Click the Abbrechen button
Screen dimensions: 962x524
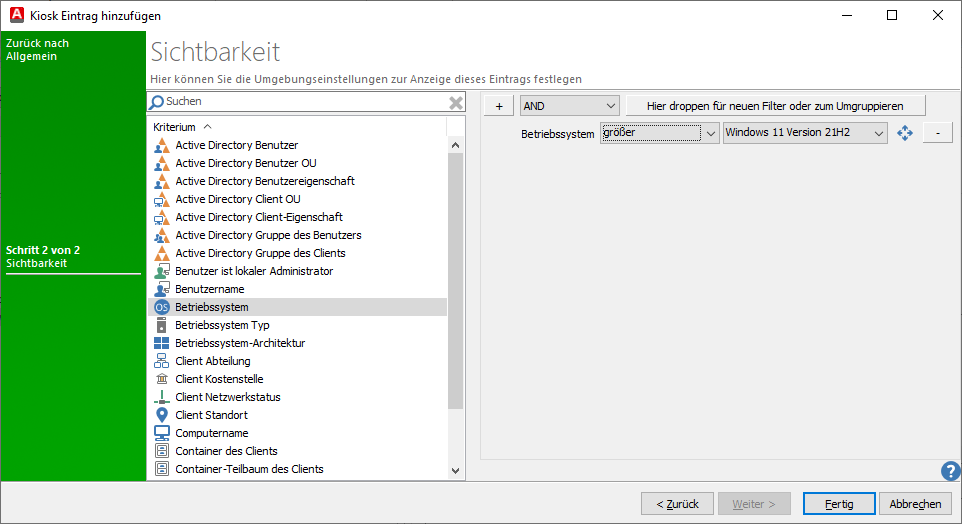click(x=915, y=504)
